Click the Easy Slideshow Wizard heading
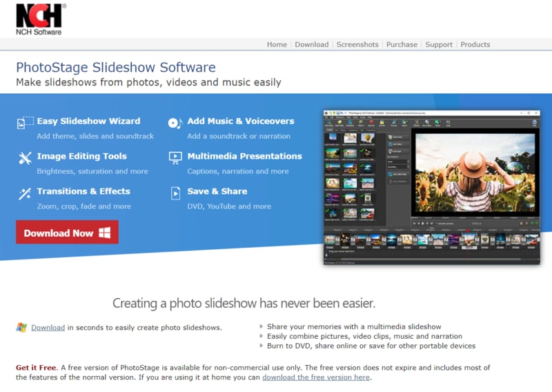 pos(88,121)
